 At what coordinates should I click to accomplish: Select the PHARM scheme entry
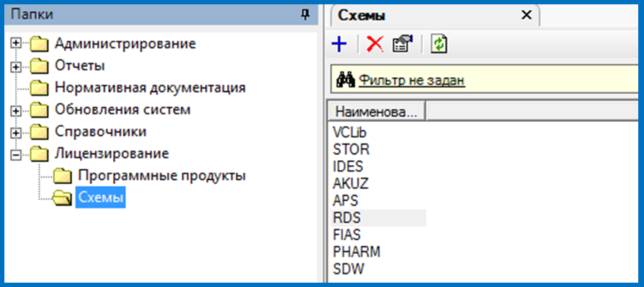[357, 251]
